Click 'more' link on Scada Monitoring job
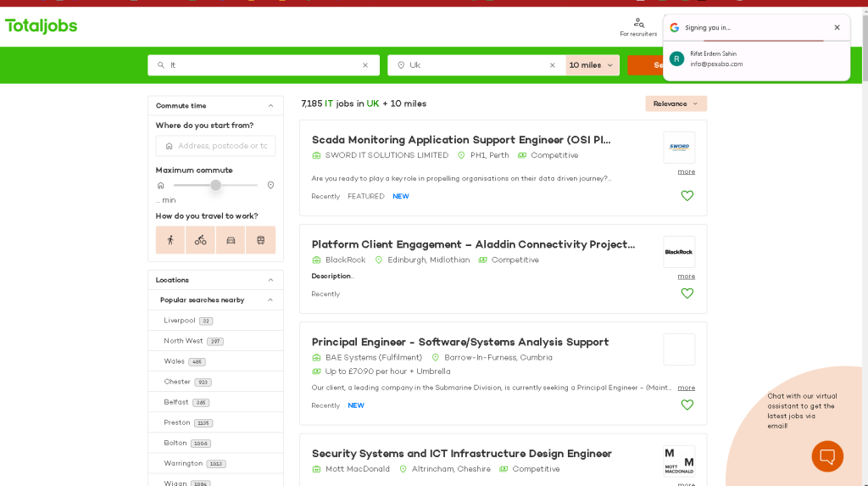Viewport: 868px width, 486px height. (x=687, y=172)
